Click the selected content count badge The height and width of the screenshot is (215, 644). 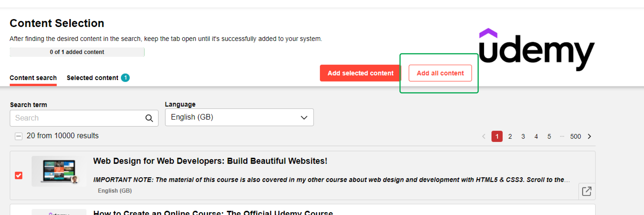(125, 78)
